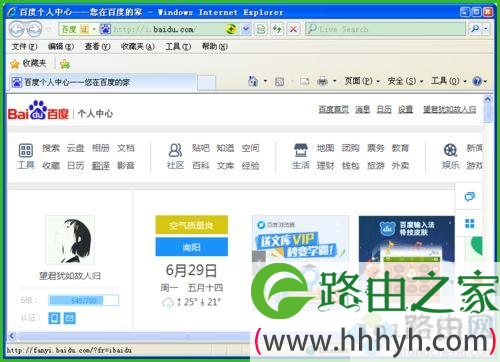Screen dimensions: 500x362
Task: Click the 545/700 level progress bar
Action: [83, 301]
